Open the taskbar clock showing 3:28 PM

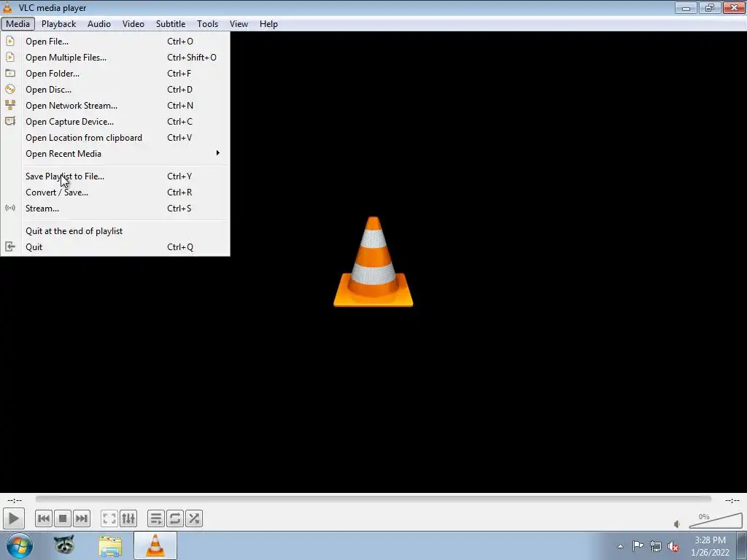710,546
